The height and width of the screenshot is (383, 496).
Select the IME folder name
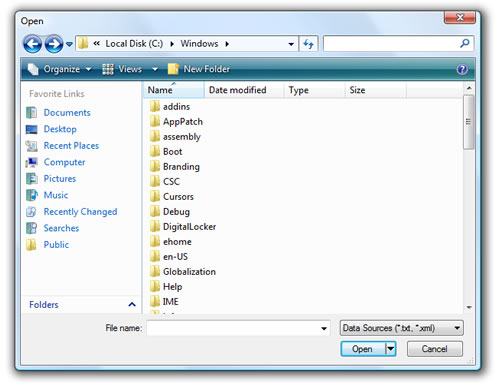coord(170,302)
